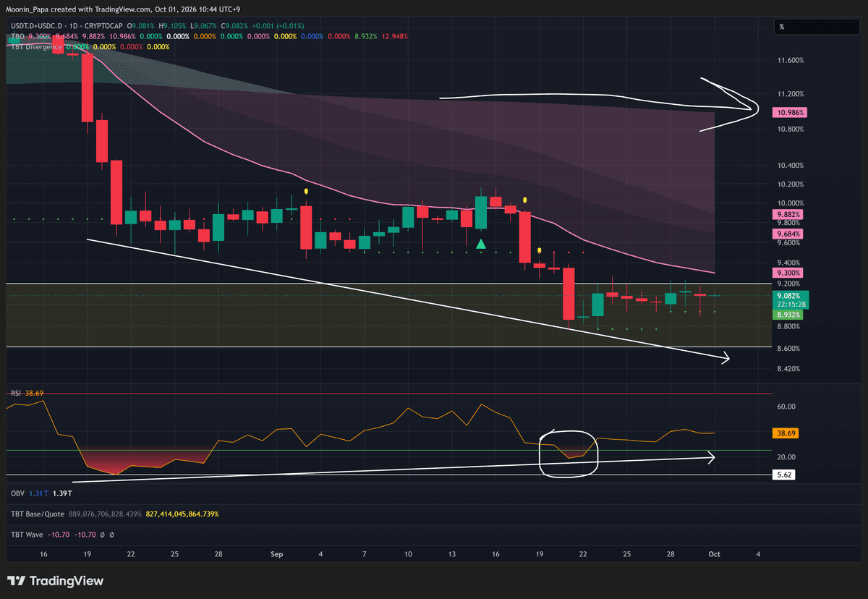
Task: Click the TBO indicator label
Action: point(17,37)
